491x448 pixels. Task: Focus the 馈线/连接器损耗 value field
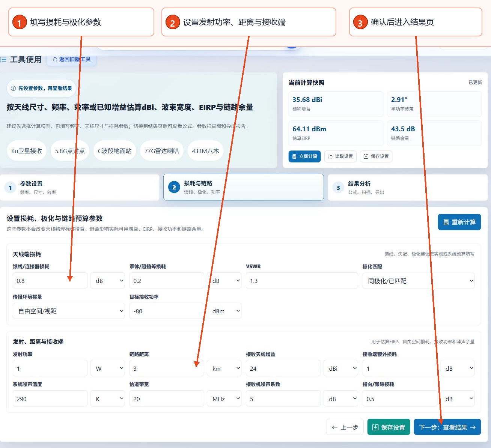[50, 281]
